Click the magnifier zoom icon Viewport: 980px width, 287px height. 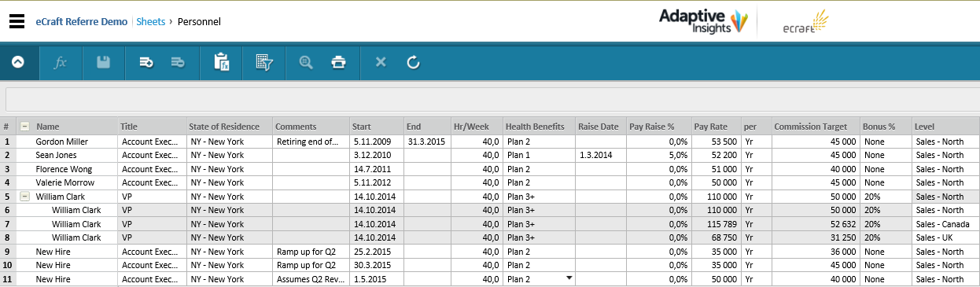(306, 62)
